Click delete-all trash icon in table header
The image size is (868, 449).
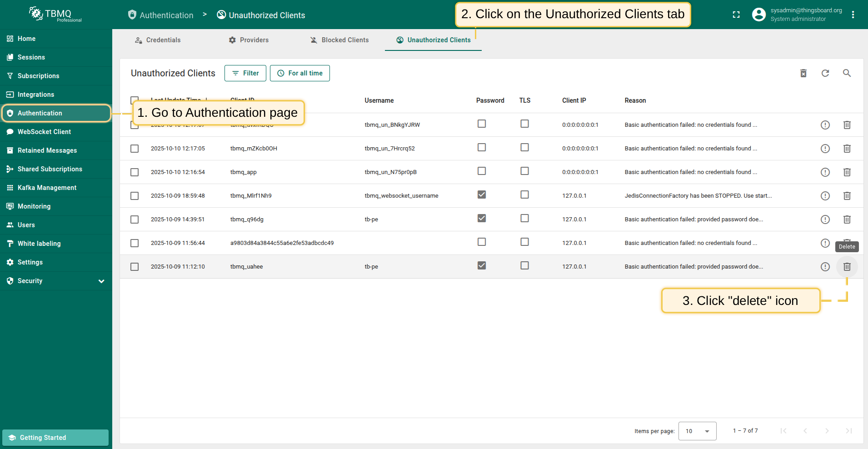803,73
